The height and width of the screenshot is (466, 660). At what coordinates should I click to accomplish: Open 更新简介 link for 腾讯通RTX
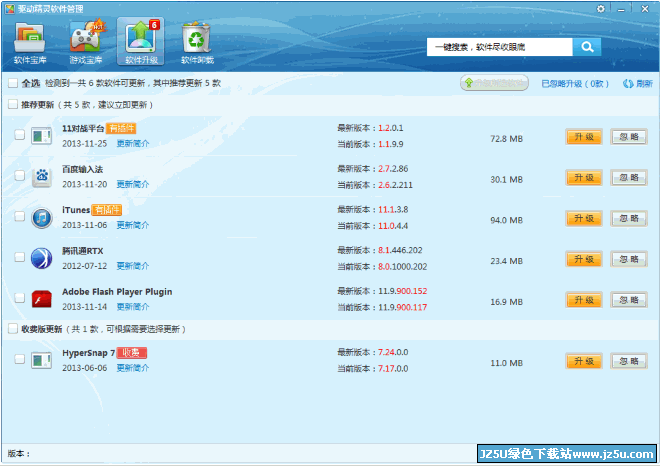(x=133, y=266)
